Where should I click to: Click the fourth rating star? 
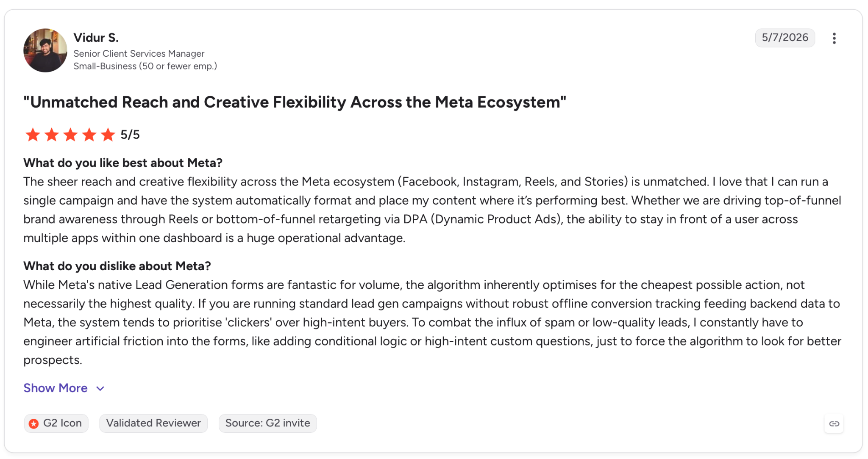click(x=89, y=135)
